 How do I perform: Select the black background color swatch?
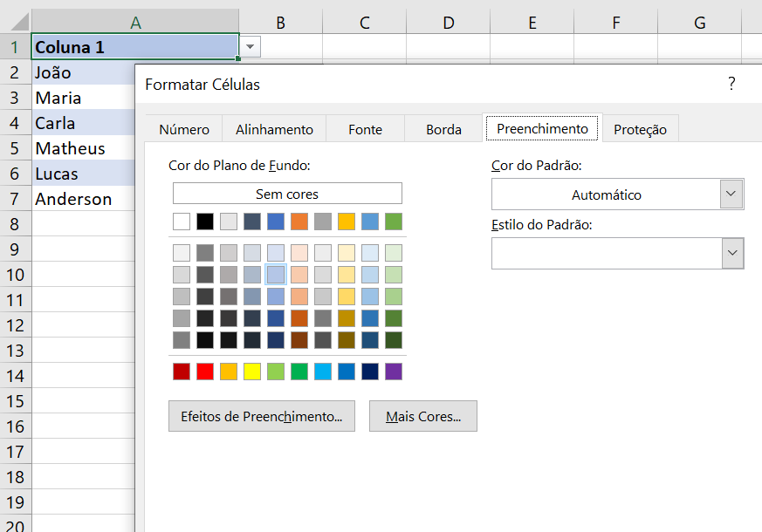click(x=205, y=221)
